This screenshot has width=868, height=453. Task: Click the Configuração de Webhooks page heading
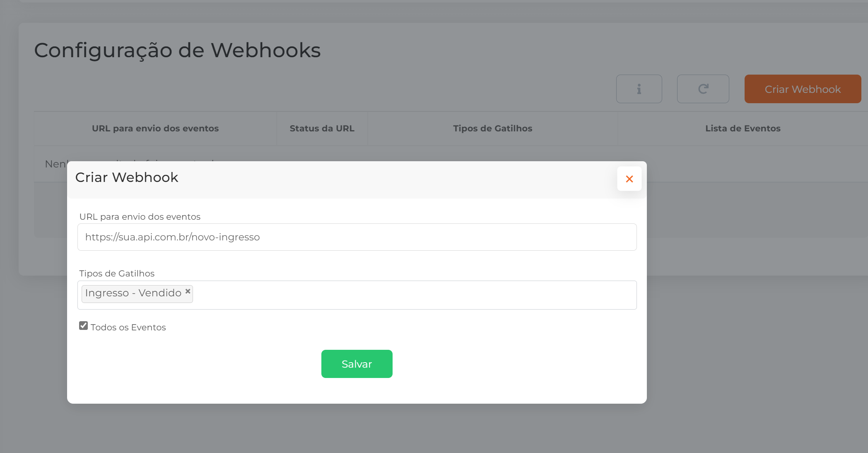tap(177, 51)
